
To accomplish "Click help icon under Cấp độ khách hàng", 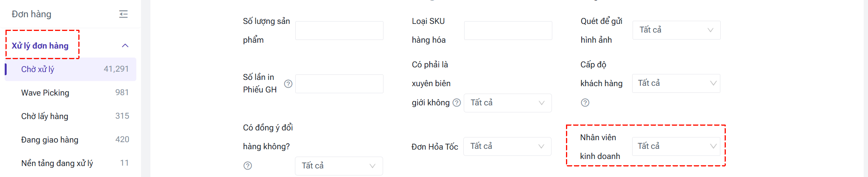I will (585, 103).
